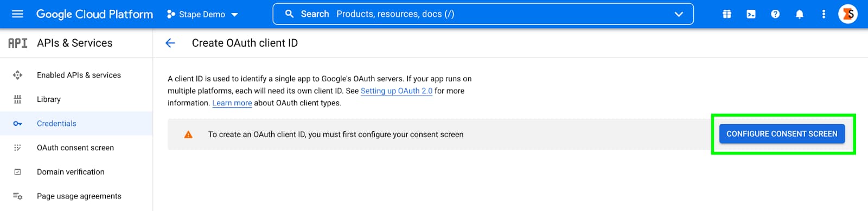
Task: Follow the Setting up OAuth 2.0 link
Action: point(397,91)
